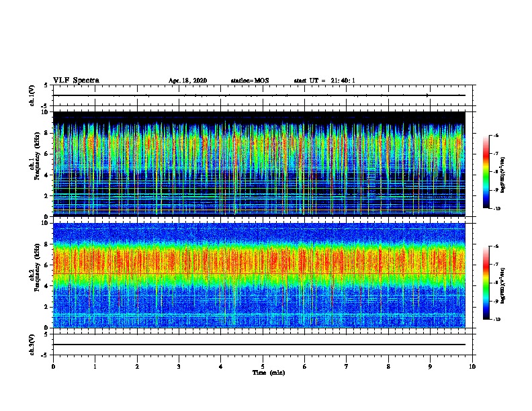The width and height of the screenshot is (532, 411).
Task: Click time axis tick label '9'
Action: [430, 367]
